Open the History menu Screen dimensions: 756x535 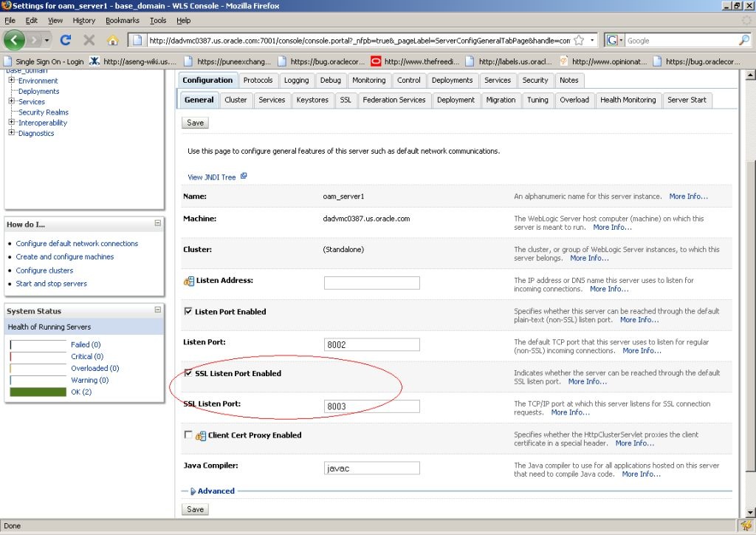click(84, 20)
